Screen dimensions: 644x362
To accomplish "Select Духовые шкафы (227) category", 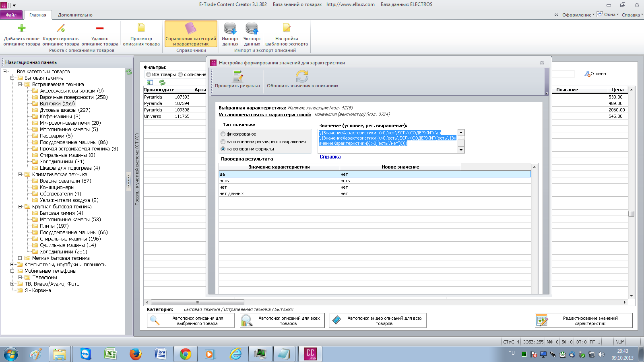I will [65, 110].
